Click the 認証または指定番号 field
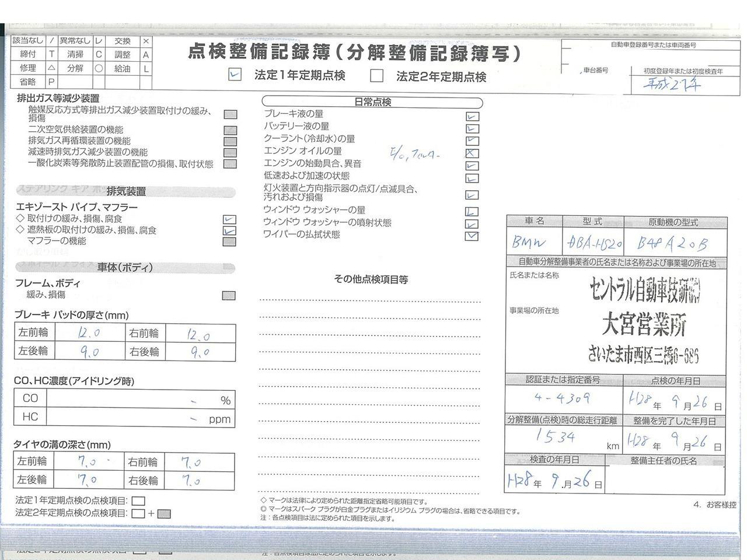The image size is (747, 560). coord(563,398)
